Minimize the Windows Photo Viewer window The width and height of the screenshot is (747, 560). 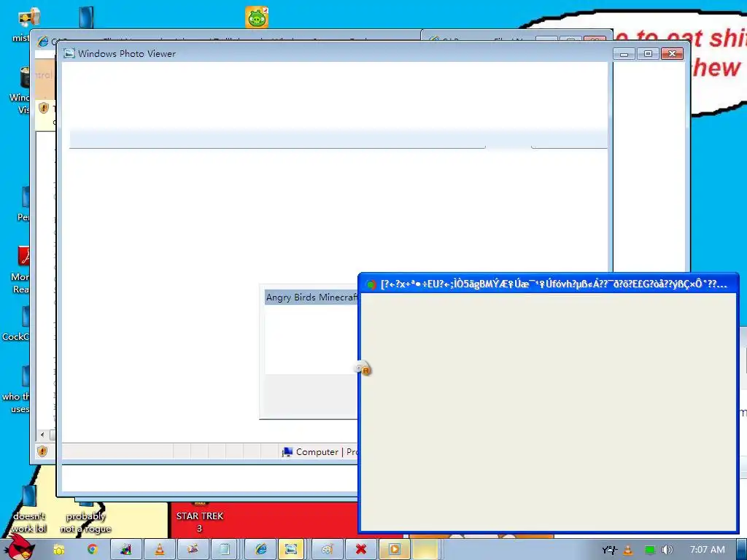coord(624,54)
